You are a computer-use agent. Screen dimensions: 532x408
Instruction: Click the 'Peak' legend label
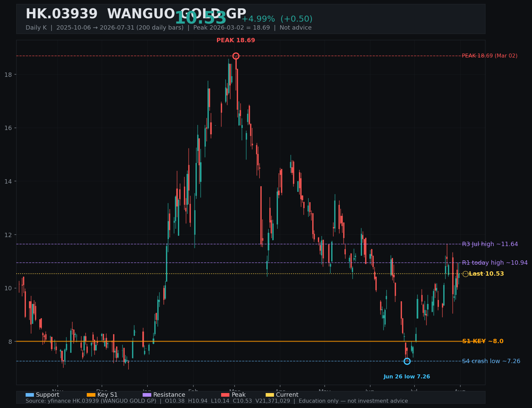tap(239, 395)
